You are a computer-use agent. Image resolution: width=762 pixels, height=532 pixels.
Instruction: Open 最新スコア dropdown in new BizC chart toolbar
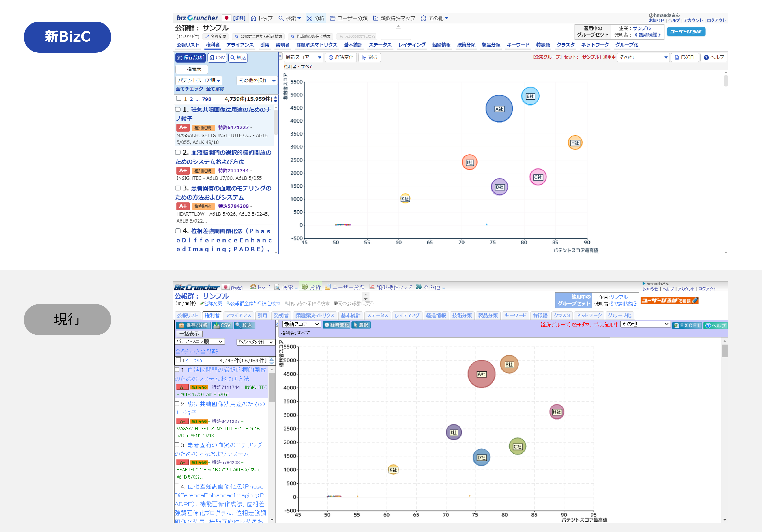pyautogui.click(x=303, y=57)
